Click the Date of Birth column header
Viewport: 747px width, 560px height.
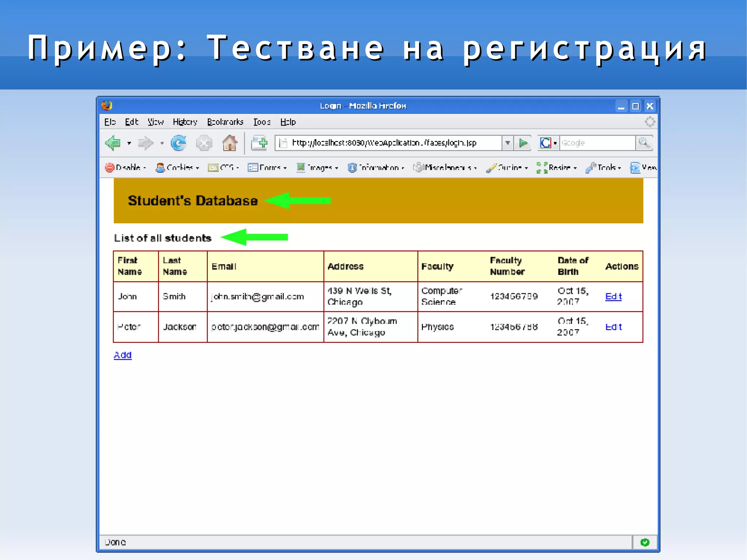coord(573,266)
